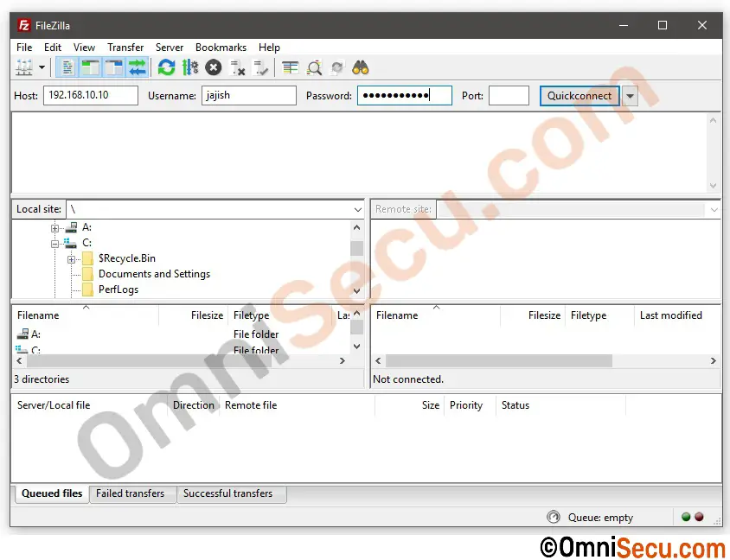Search files with binoculars icon

point(361,68)
